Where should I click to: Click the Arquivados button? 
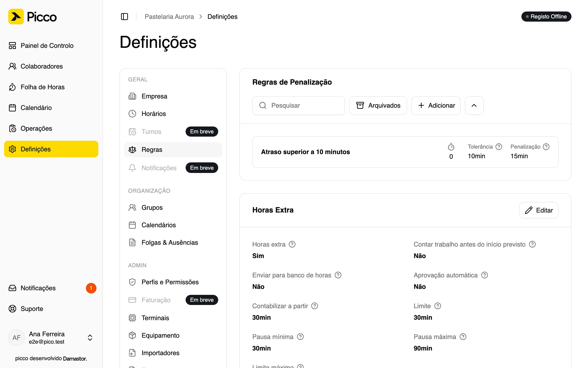click(x=378, y=105)
